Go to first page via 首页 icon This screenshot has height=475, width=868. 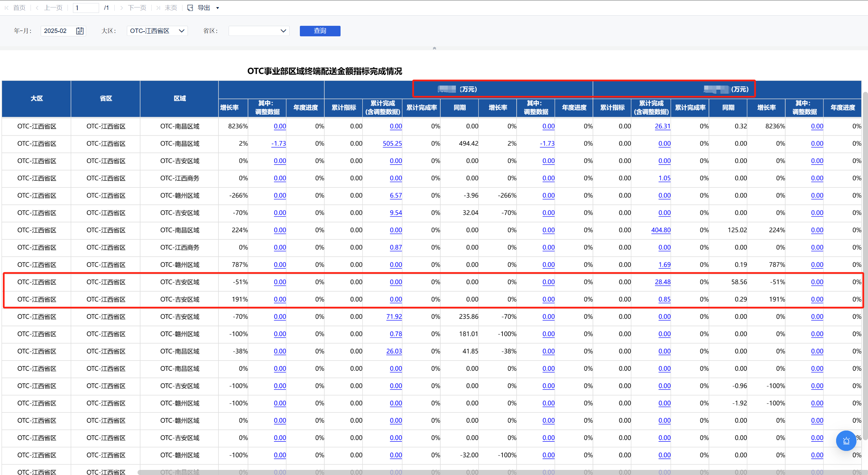[7, 8]
